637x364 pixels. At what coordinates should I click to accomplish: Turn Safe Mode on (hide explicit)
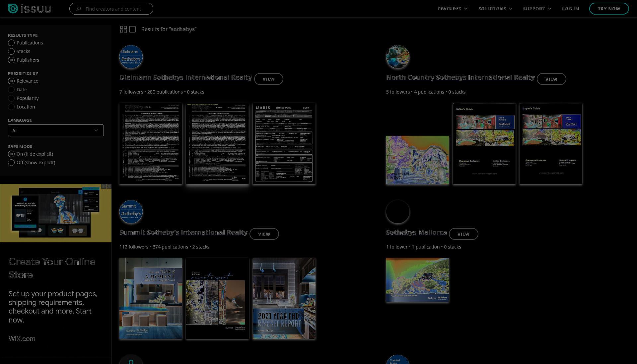click(x=31, y=154)
